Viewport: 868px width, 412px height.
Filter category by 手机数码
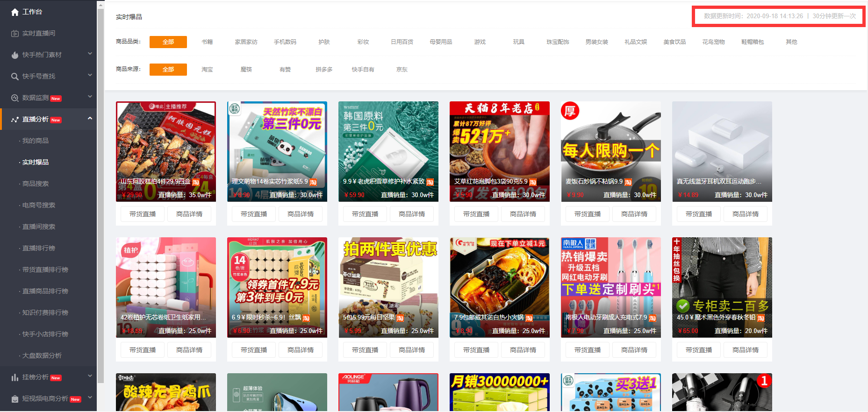[285, 42]
